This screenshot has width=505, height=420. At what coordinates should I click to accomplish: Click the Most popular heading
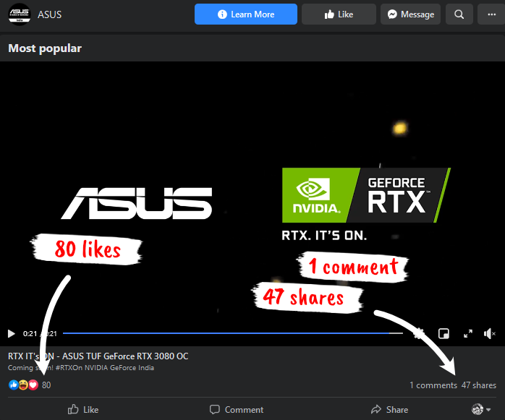[45, 48]
